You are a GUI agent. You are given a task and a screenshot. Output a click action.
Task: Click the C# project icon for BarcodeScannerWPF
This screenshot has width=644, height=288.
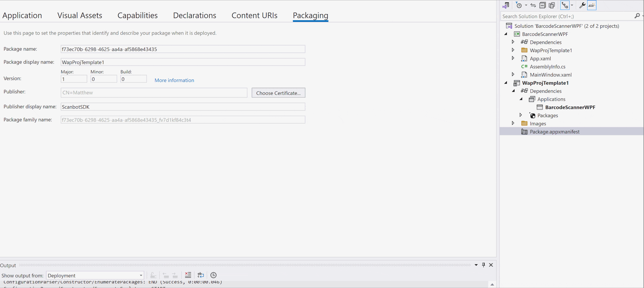pos(517,34)
